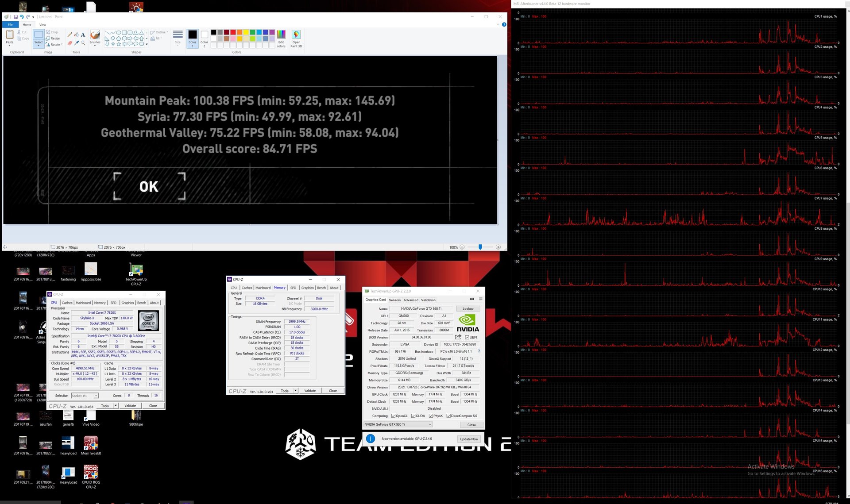Select the red color swatch in Paint
Viewport: 850px width, 504px height.
pyautogui.click(x=233, y=32)
